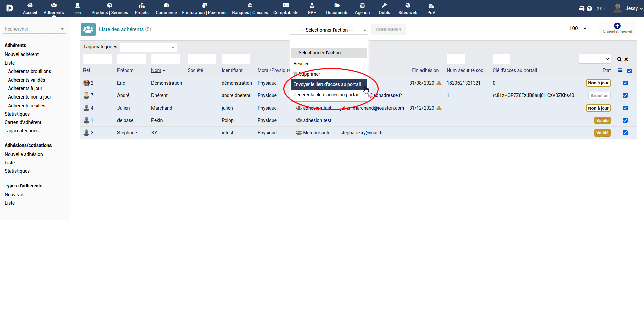
Task: Click the Prénom filter input field
Action: tap(131, 59)
